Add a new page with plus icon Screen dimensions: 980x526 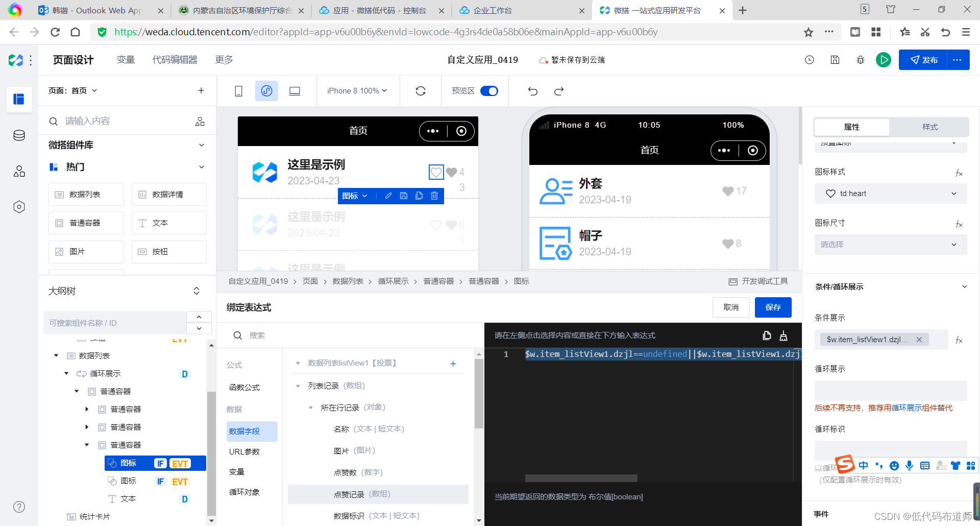[201, 90]
